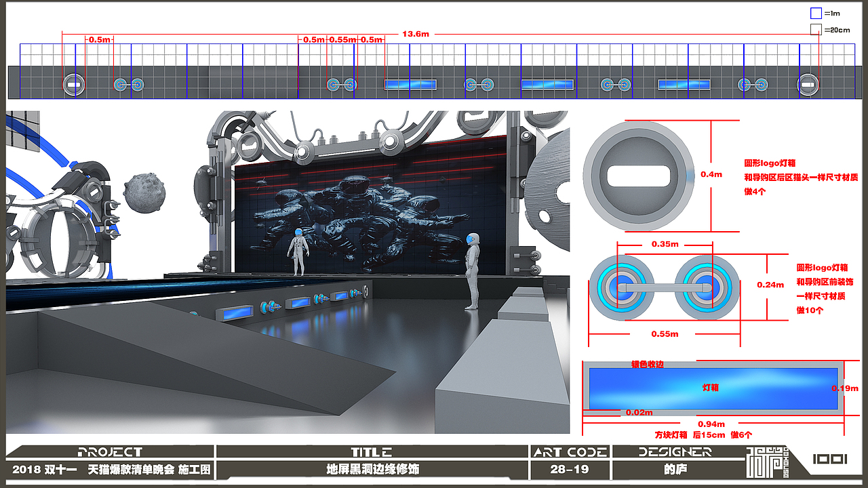Click the 0.02m border dimension label
868x488 pixels.
click(x=639, y=412)
